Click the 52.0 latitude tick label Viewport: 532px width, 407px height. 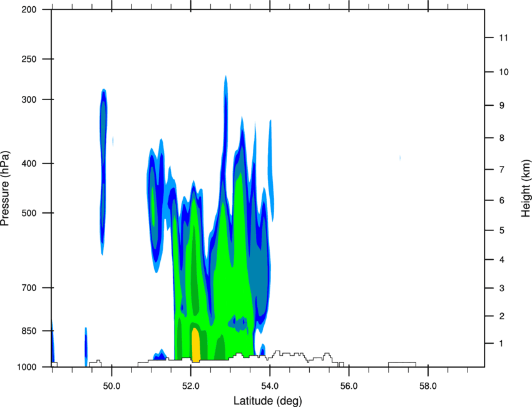coord(191,386)
